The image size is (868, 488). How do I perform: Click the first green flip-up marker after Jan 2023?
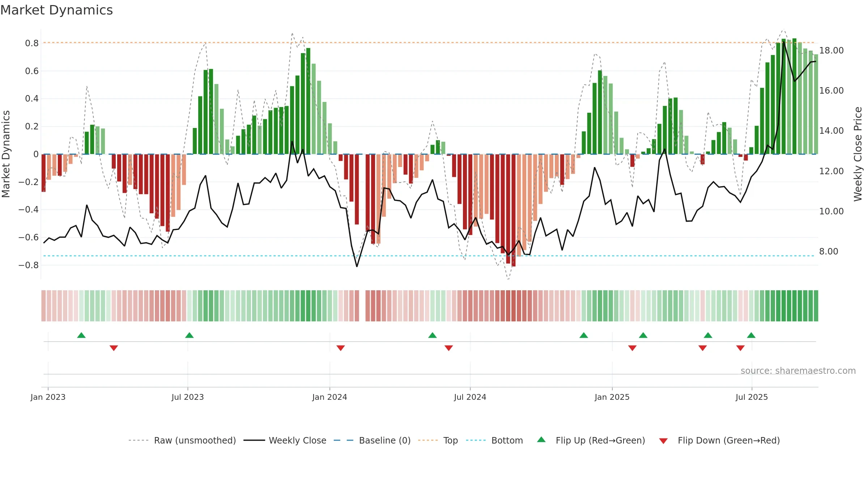pos(81,335)
